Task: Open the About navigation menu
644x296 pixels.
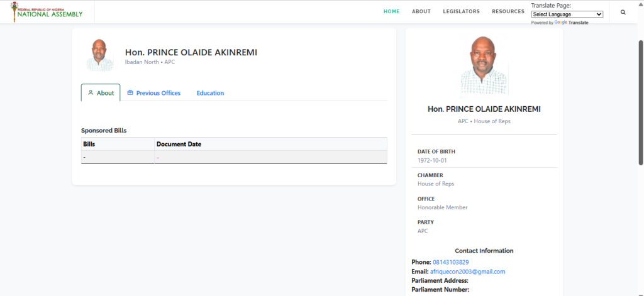Action: (421, 12)
